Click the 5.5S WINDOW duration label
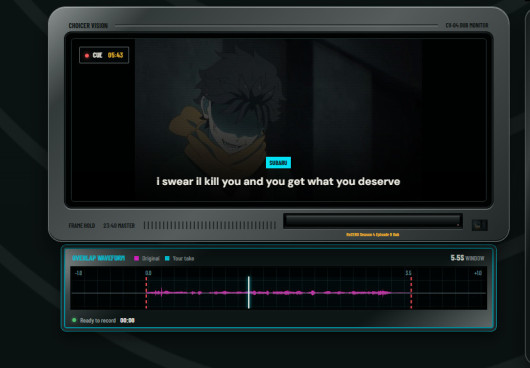Image resolution: width=530 pixels, height=368 pixels. tap(467, 258)
